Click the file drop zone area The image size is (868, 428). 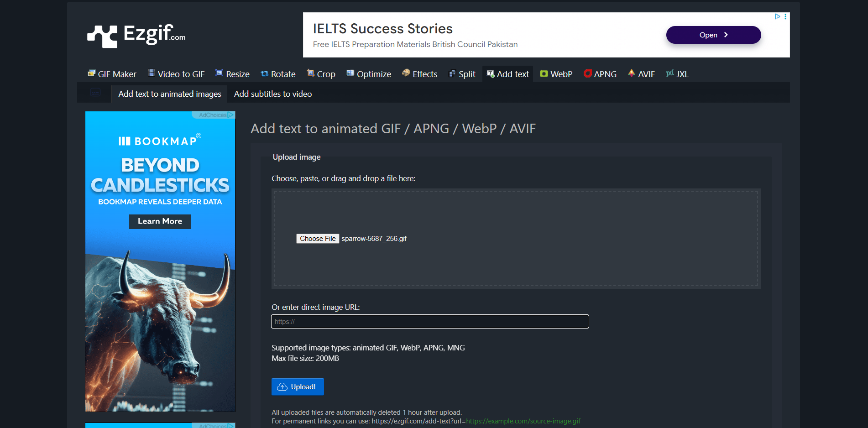(x=516, y=239)
